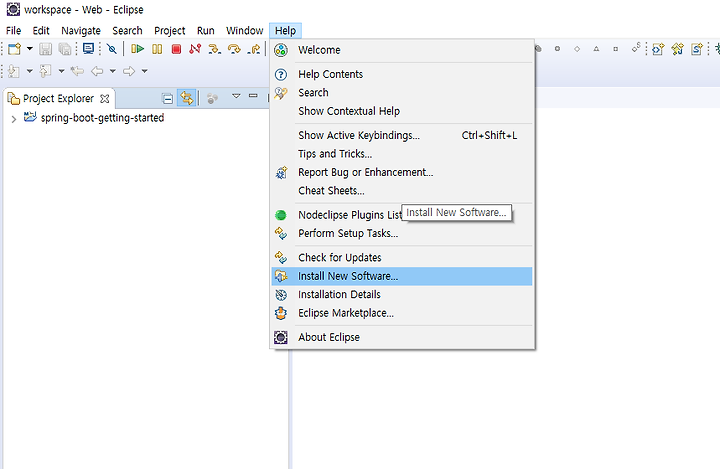Click the Save All toolbar icon
This screenshot has width=720, height=469.
tap(65, 49)
